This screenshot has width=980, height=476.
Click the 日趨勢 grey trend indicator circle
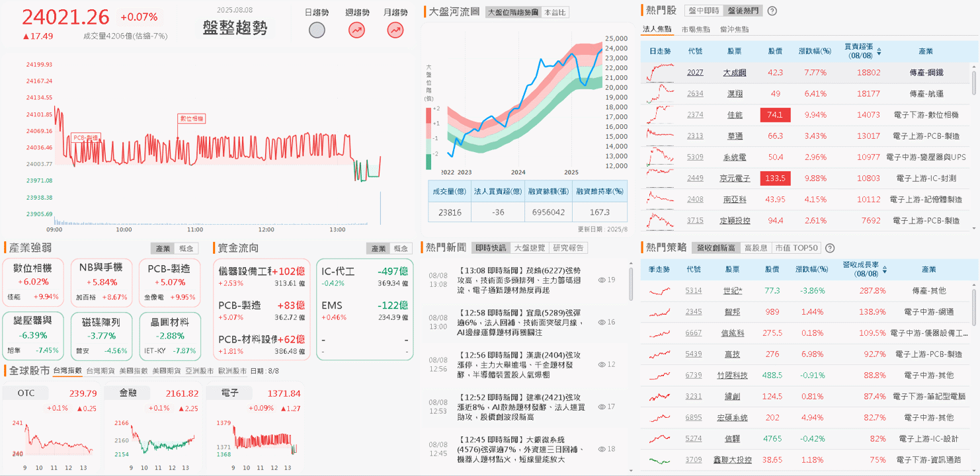coord(317,30)
